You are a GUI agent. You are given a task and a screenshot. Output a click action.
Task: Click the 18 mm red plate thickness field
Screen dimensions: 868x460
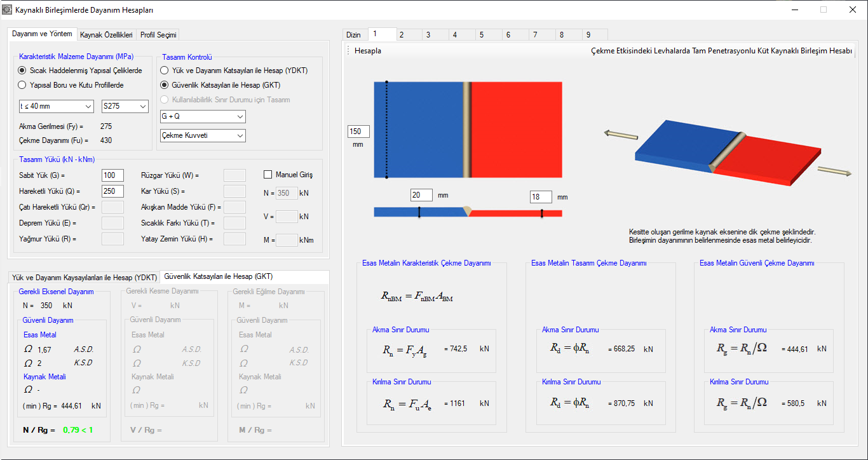[541, 197]
